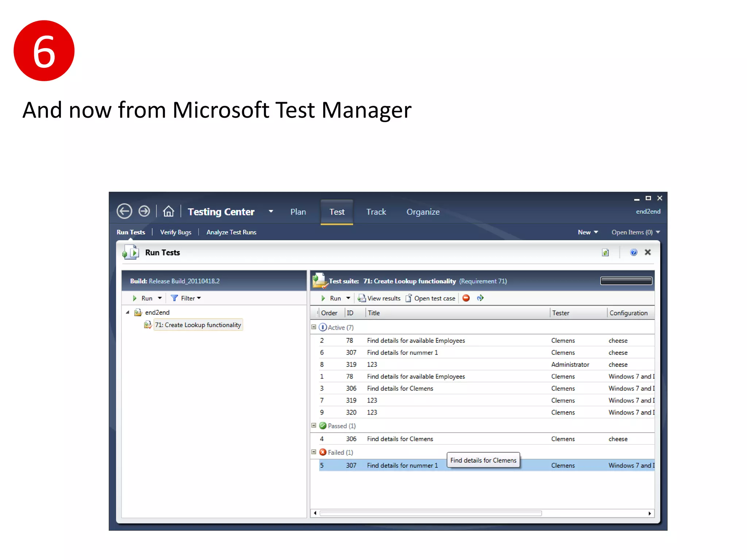Collapse the end2end tree node

[x=128, y=312]
